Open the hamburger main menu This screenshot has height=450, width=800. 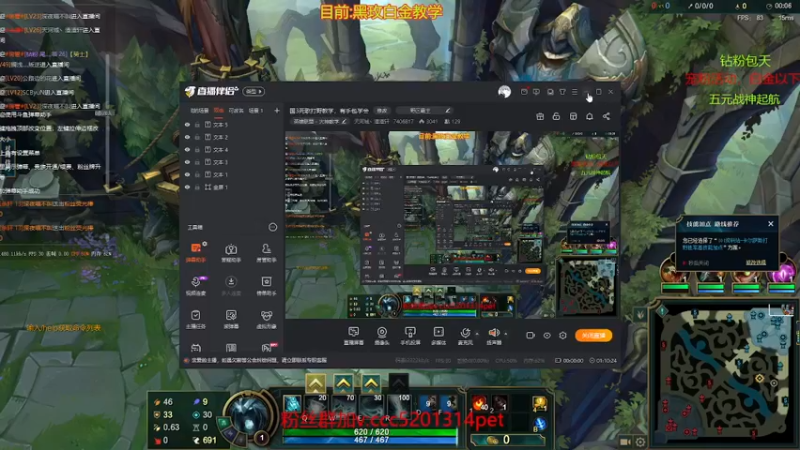point(574,92)
